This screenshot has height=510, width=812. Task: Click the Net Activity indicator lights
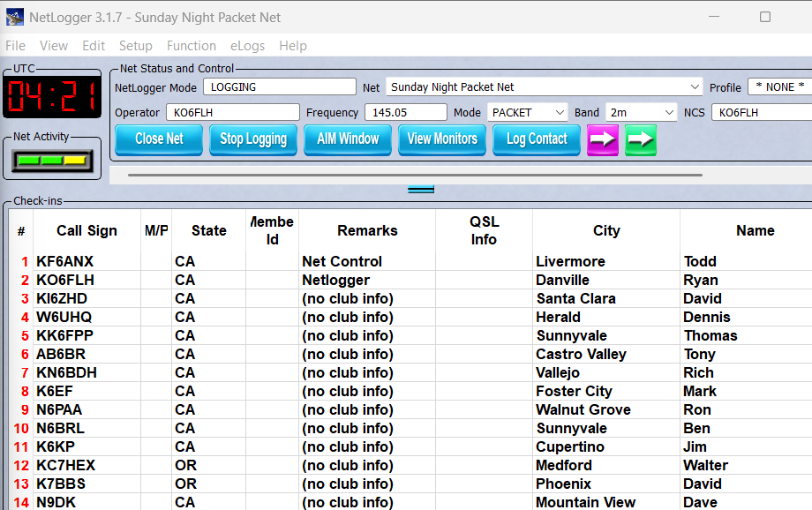click(x=52, y=161)
